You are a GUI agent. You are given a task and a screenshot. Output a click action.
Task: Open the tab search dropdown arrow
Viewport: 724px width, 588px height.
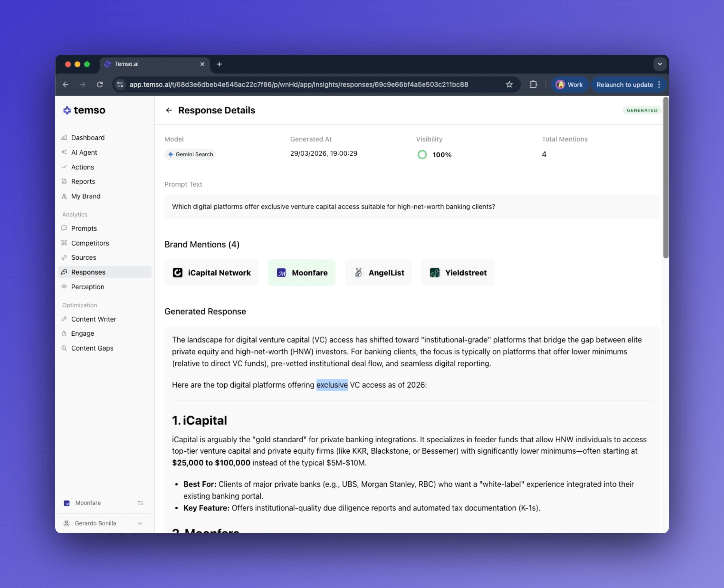click(660, 64)
